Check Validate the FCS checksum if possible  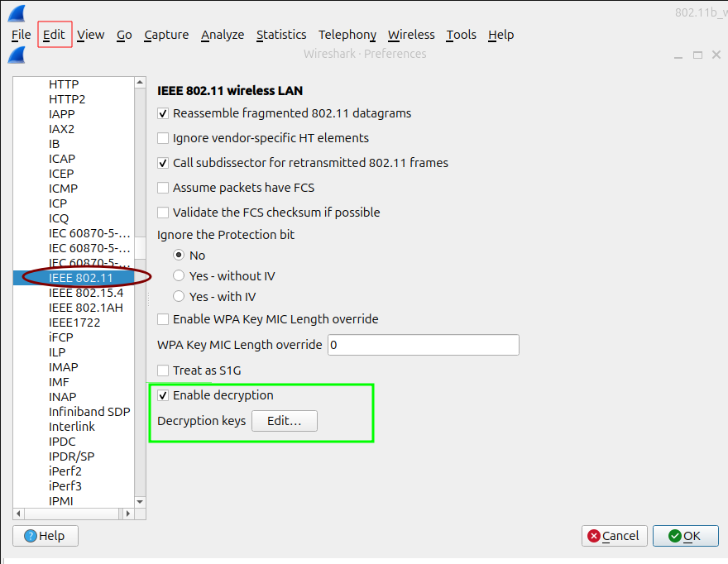[162, 213]
